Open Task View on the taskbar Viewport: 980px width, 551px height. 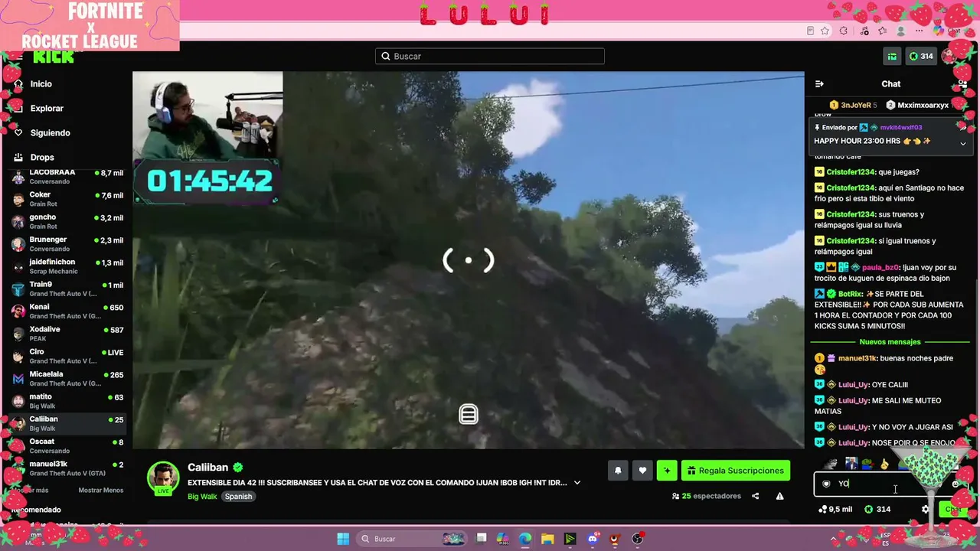(x=481, y=539)
